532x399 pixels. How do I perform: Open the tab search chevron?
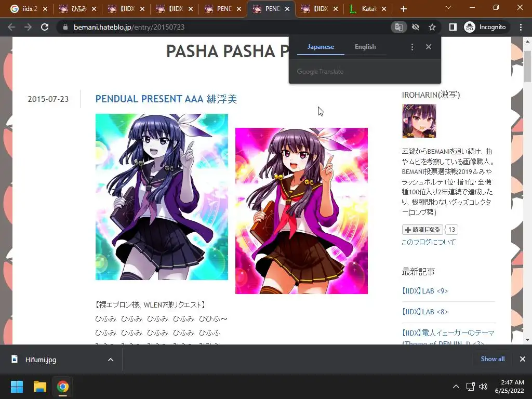[x=448, y=7]
